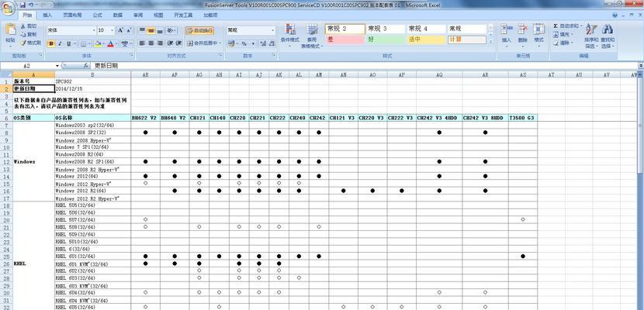Open the font name dropdown (宋体)
The height and width of the screenshot is (310, 644).
93,30
